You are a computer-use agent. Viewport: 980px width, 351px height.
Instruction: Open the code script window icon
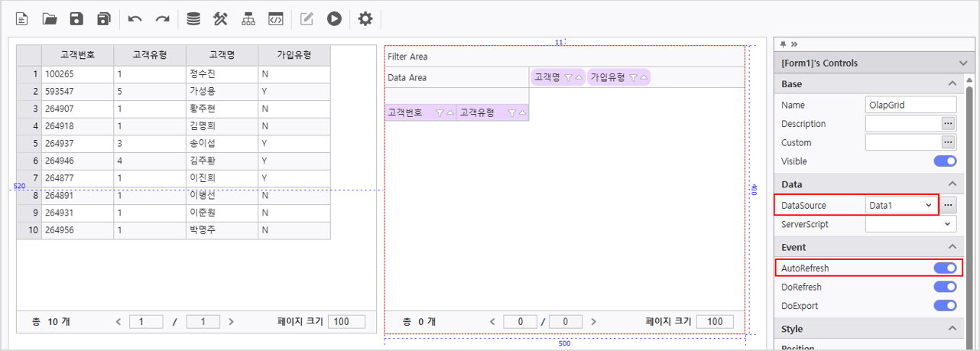275,18
